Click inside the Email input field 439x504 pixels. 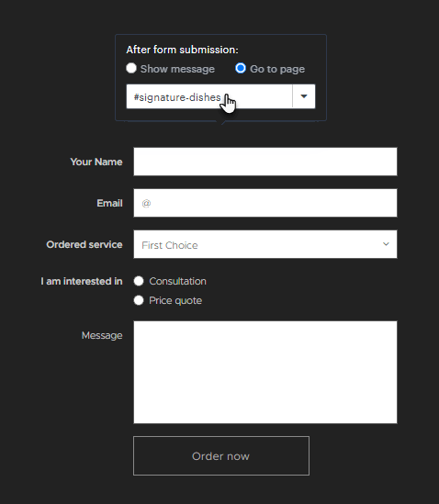265,203
